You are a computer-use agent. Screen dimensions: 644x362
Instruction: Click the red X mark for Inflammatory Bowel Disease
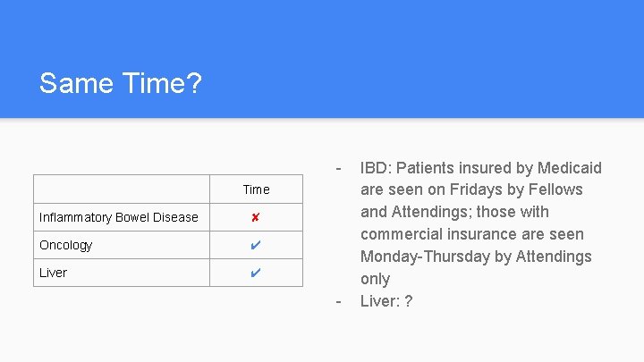coord(255,217)
